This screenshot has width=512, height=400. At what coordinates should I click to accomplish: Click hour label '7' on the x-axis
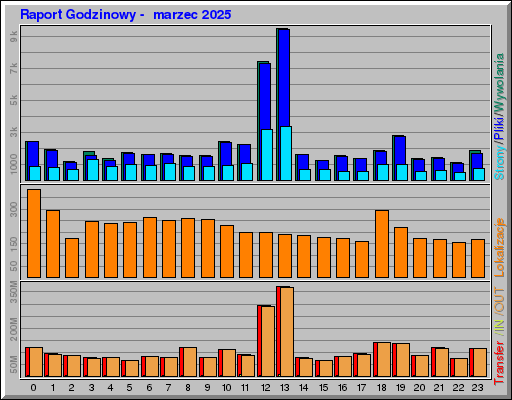point(168,388)
